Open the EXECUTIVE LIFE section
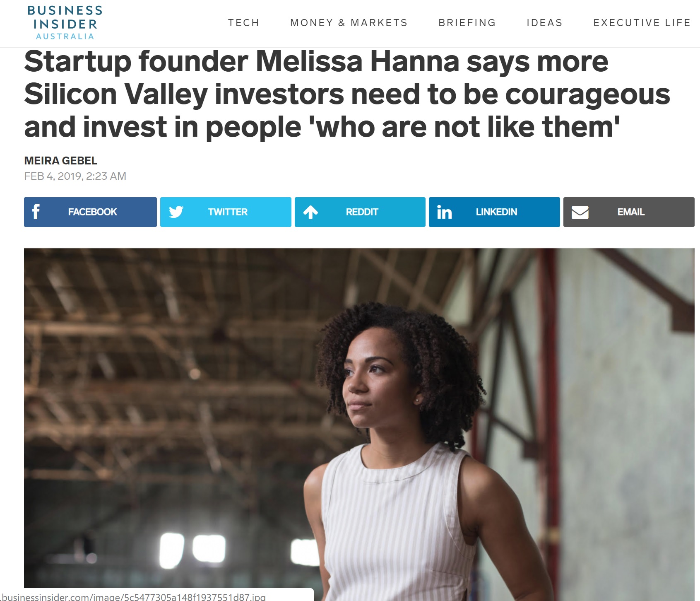The height and width of the screenshot is (601, 700). (x=642, y=23)
